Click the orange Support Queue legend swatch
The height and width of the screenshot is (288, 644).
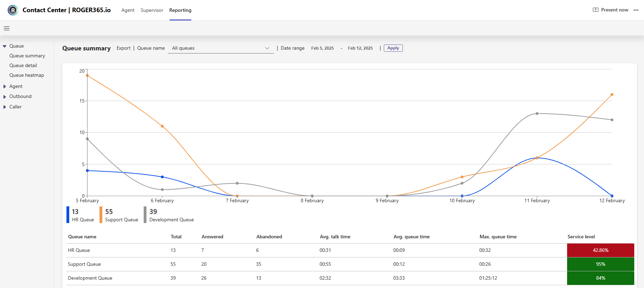click(101, 215)
